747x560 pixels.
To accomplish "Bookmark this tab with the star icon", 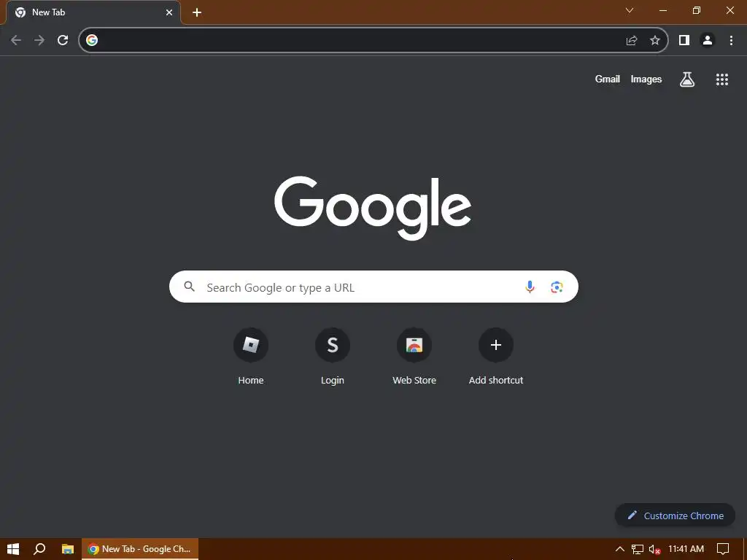I will tap(655, 41).
